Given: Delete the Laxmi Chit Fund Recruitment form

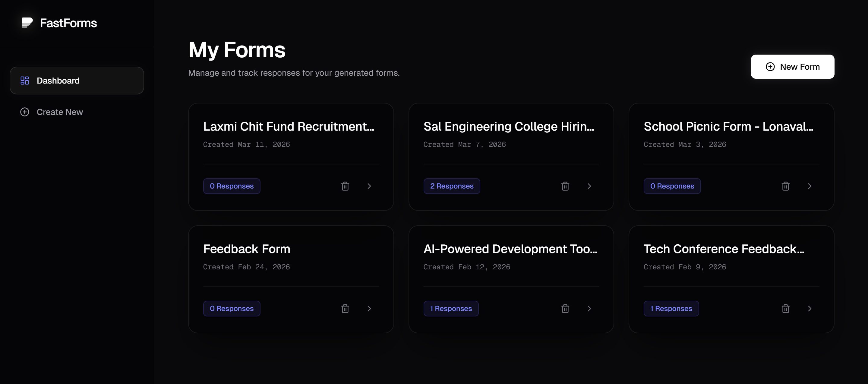Looking at the screenshot, I should 345,186.
